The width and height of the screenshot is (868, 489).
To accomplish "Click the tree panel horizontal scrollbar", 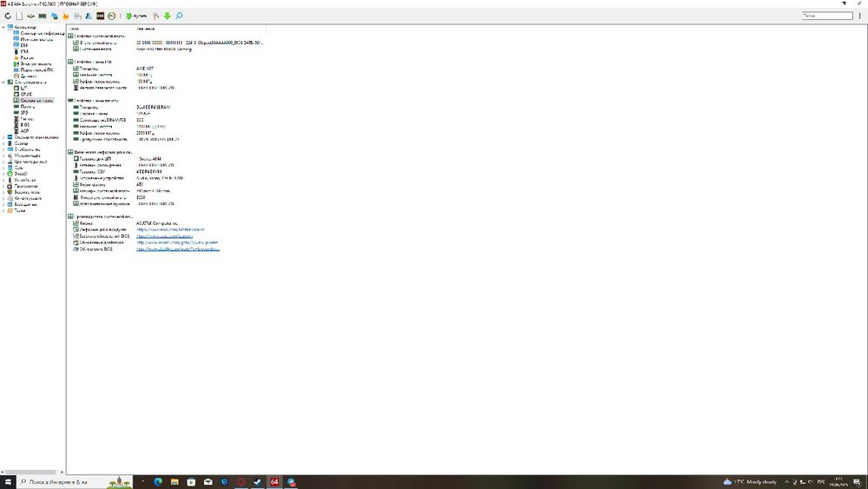I will click(x=31, y=472).
